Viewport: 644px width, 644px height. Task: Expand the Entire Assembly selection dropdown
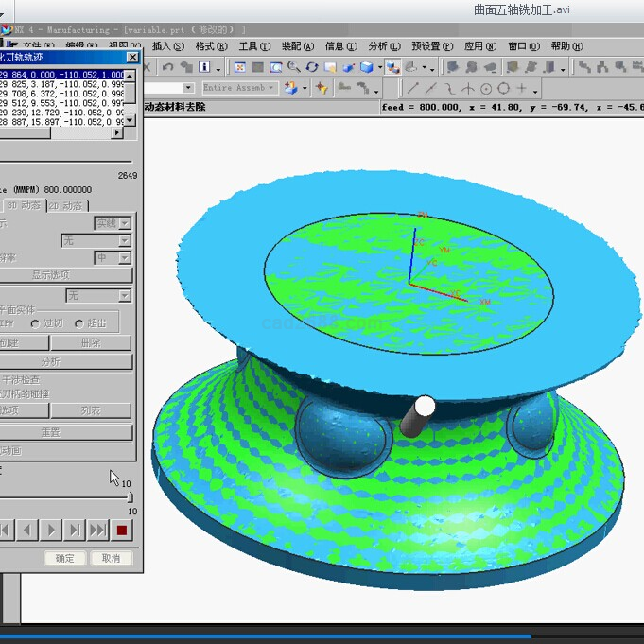tap(271, 88)
